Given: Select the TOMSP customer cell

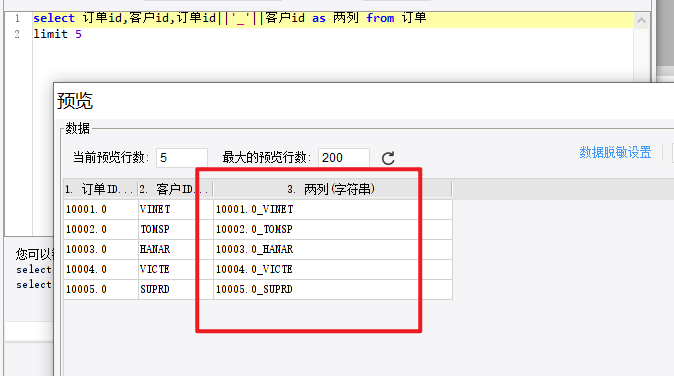Looking at the screenshot, I should [x=175, y=229].
